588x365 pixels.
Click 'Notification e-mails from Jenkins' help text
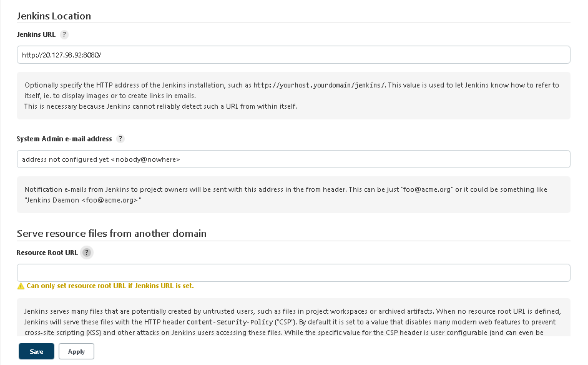[286, 195]
